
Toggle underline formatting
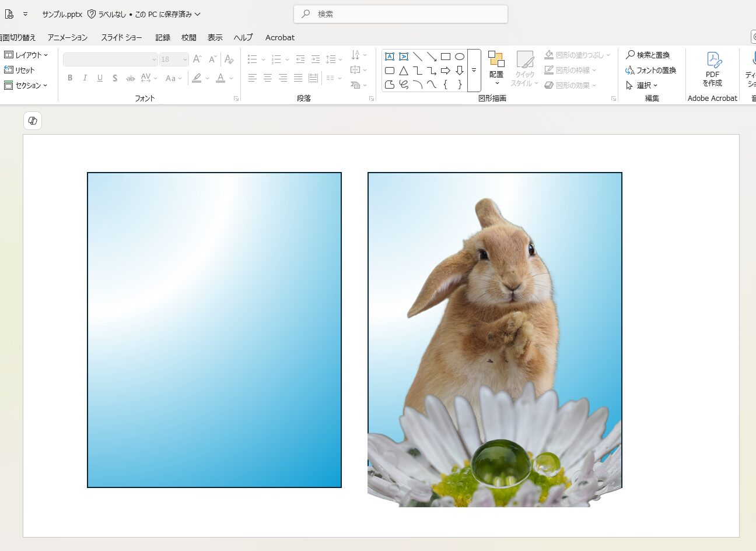point(100,78)
